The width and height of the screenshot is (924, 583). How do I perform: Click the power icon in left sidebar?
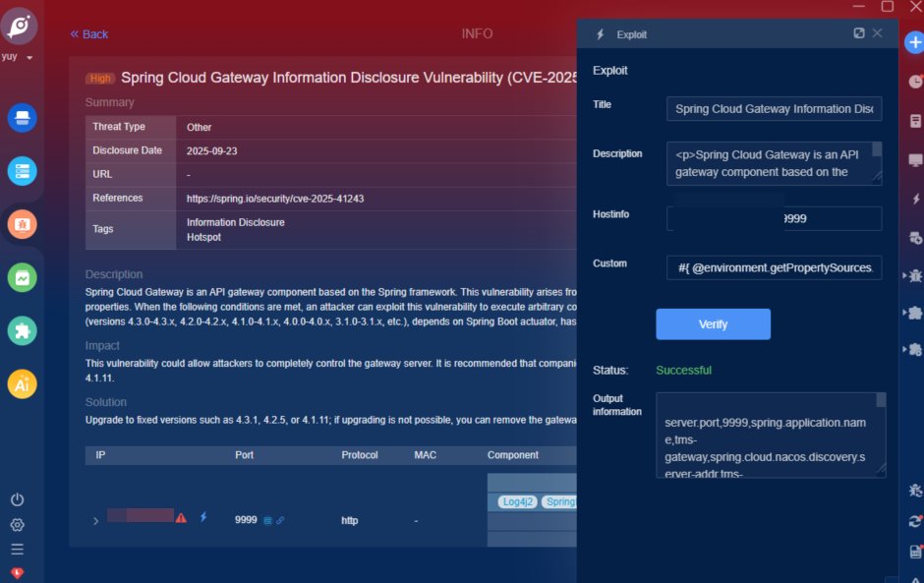[x=17, y=499]
